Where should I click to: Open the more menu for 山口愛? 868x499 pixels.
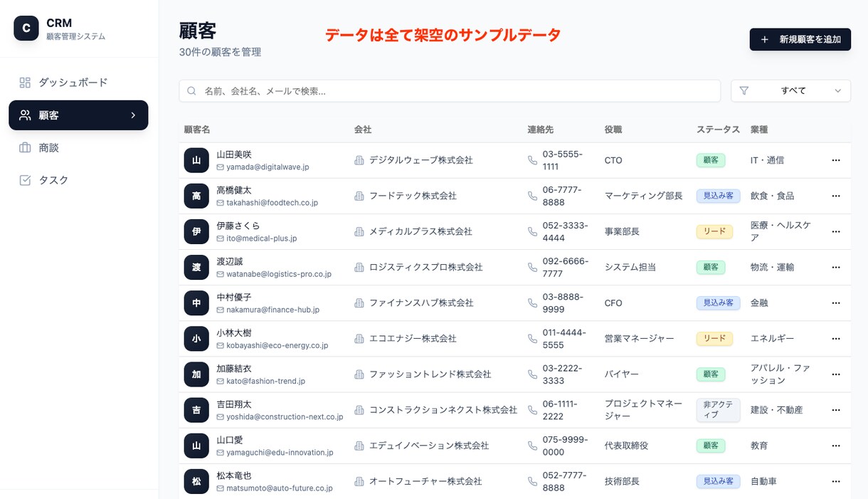[836, 446]
